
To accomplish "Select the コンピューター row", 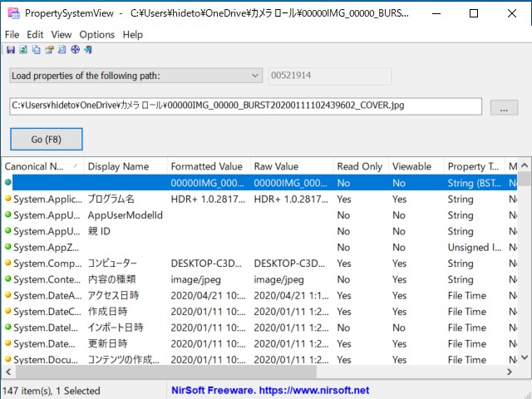I will 260,264.
